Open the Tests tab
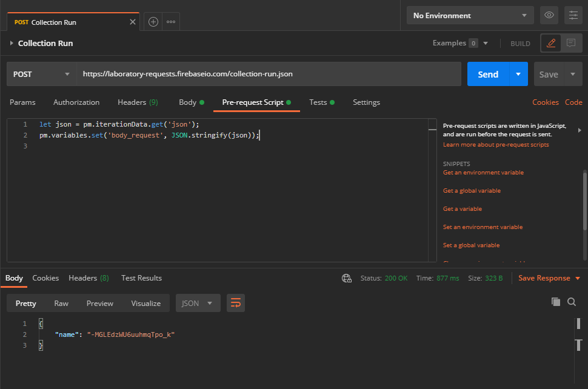 pyautogui.click(x=322, y=102)
